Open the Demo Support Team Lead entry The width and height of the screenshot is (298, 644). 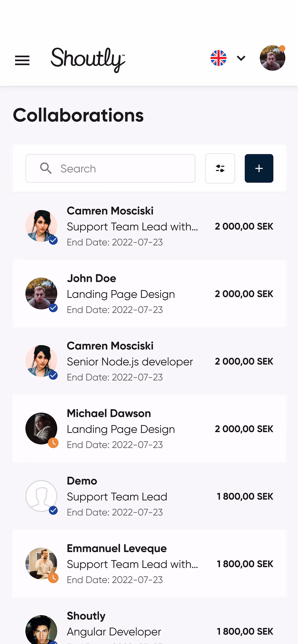(149, 496)
